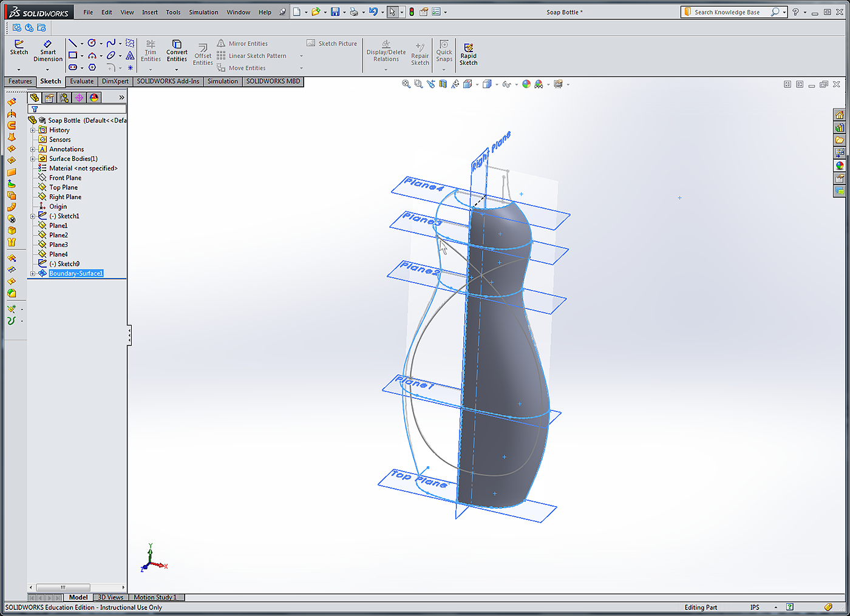Switch to the Evaluate tab
Viewport: 850px width, 616px height.
point(81,81)
